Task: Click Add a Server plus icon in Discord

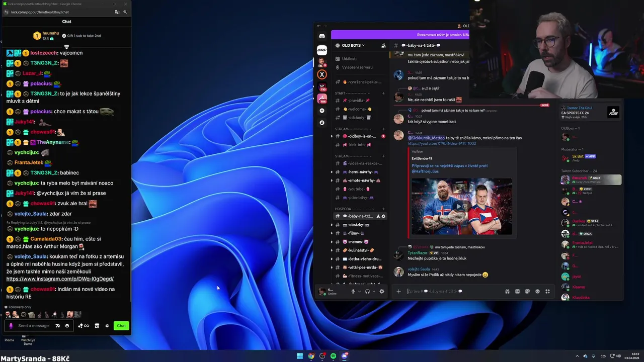Action: [x=322, y=111]
